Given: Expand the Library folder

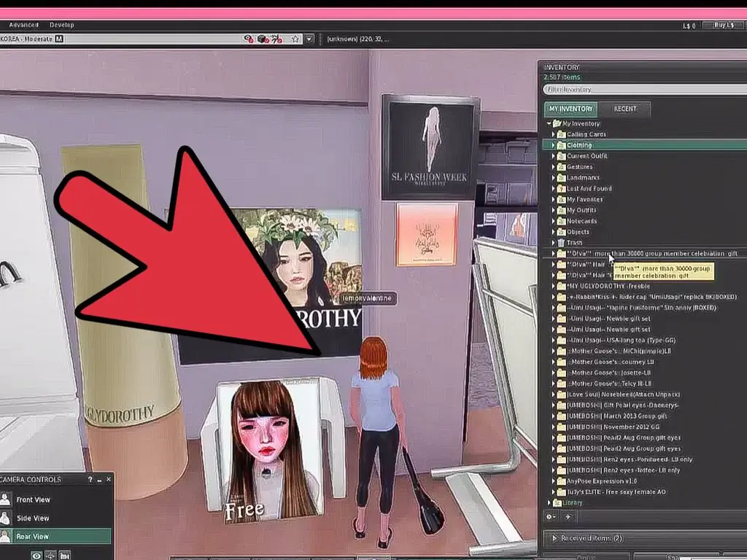Looking at the screenshot, I should click(549, 503).
